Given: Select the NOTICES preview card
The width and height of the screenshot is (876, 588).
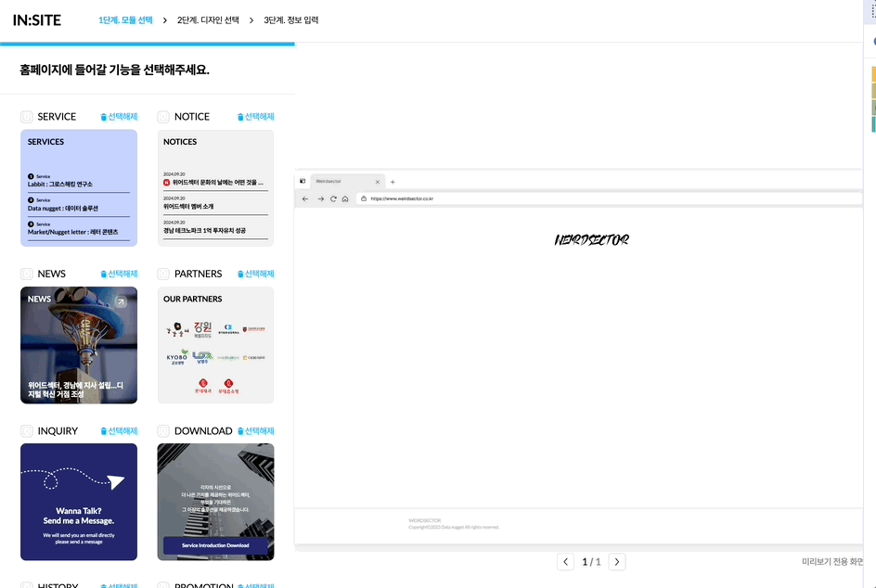Looking at the screenshot, I should coord(215,188).
